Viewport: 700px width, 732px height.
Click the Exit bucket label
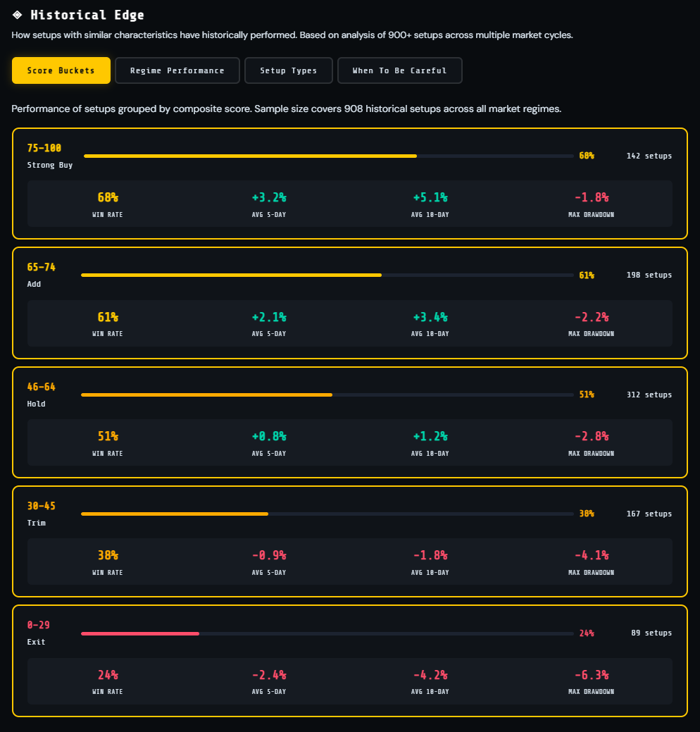[37, 642]
